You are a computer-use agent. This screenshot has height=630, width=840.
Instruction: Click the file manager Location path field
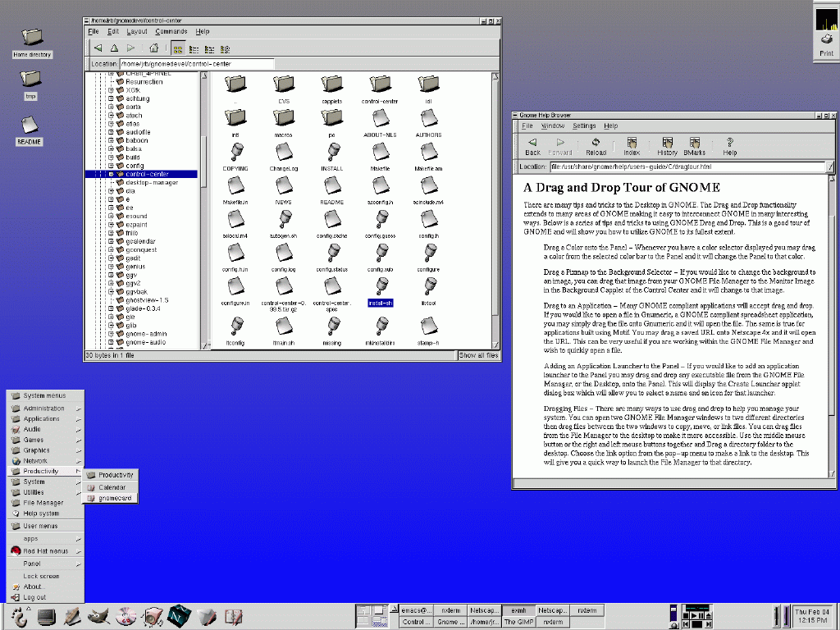point(197,63)
